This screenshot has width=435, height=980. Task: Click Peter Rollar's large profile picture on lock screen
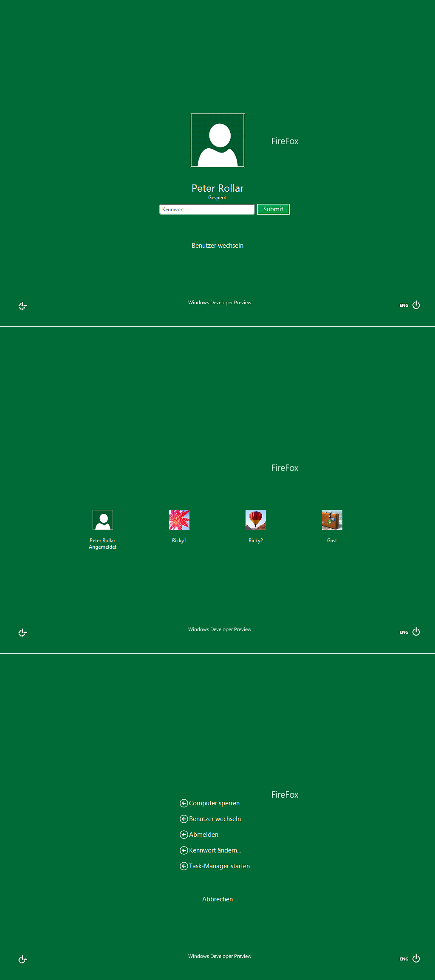[x=217, y=140]
